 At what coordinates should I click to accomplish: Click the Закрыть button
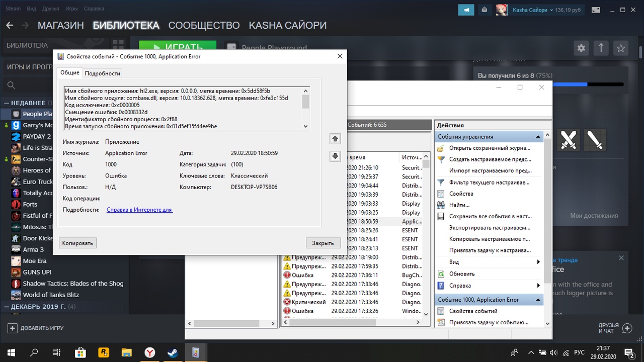click(323, 243)
